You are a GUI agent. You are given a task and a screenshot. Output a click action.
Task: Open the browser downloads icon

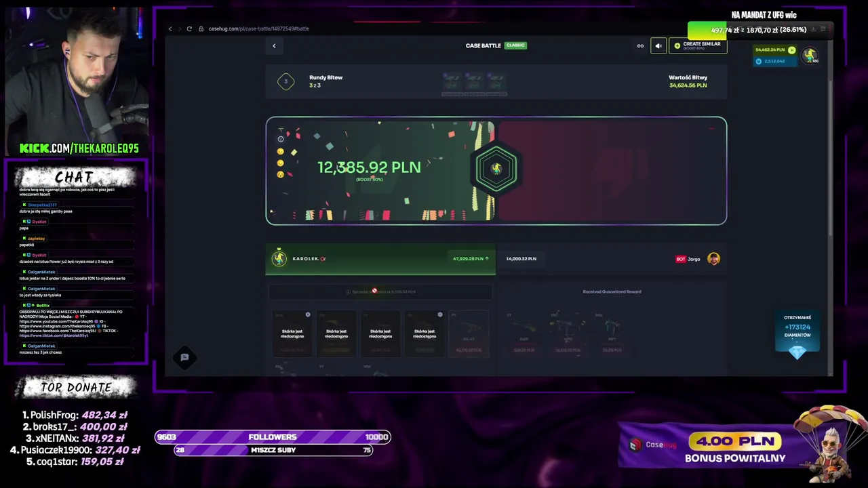click(813, 29)
